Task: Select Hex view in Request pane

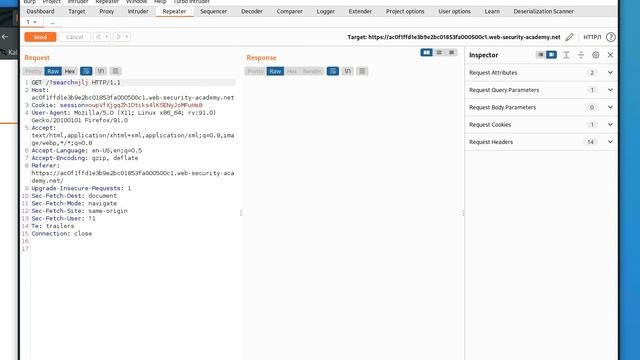Action: (70, 71)
